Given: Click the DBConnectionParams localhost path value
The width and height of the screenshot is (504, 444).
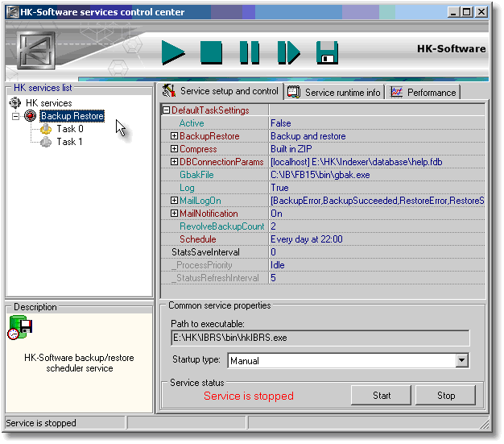Looking at the screenshot, I should 357,162.
